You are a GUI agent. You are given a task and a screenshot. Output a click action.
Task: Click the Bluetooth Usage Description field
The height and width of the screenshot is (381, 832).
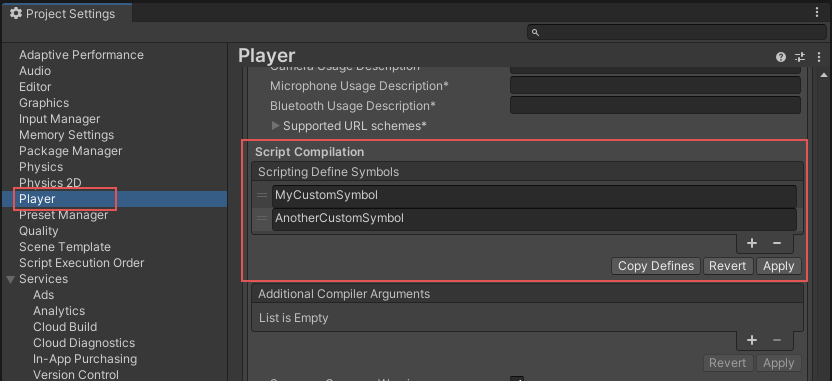point(655,105)
